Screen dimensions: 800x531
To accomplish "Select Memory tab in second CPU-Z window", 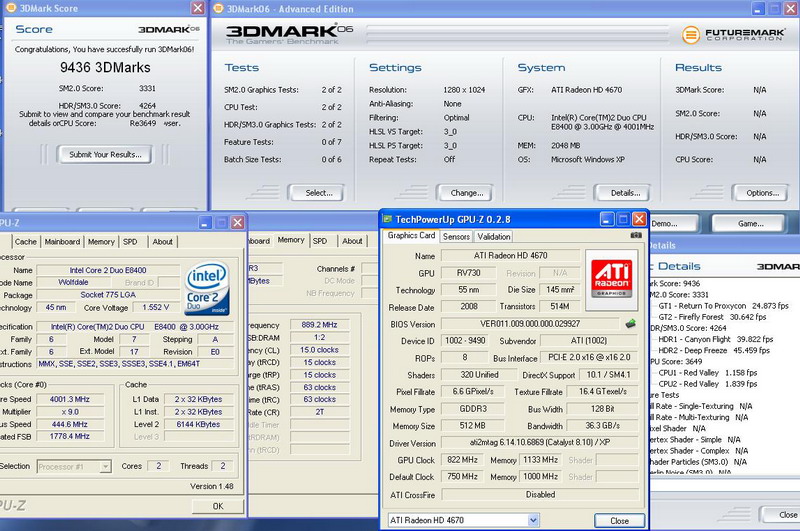I will [291, 240].
